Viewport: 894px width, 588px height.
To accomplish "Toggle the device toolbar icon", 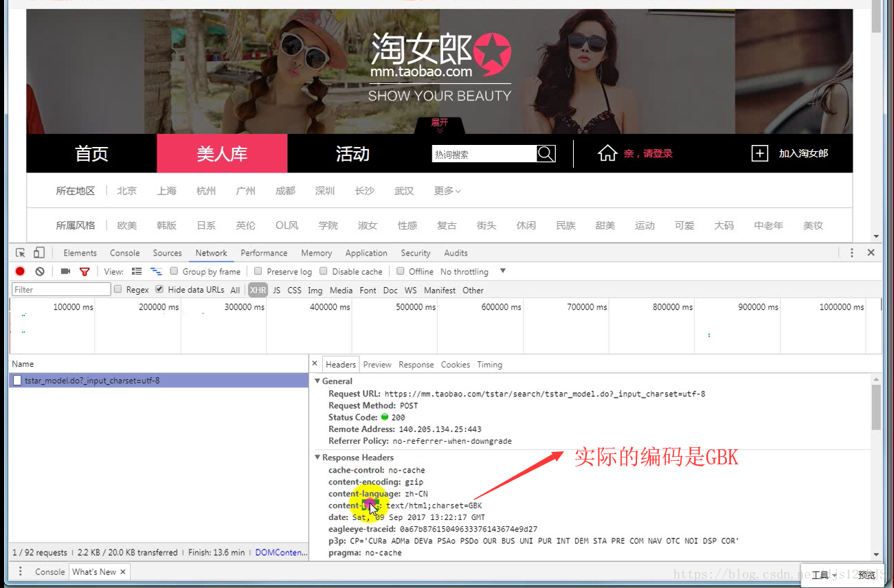I will click(x=39, y=253).
